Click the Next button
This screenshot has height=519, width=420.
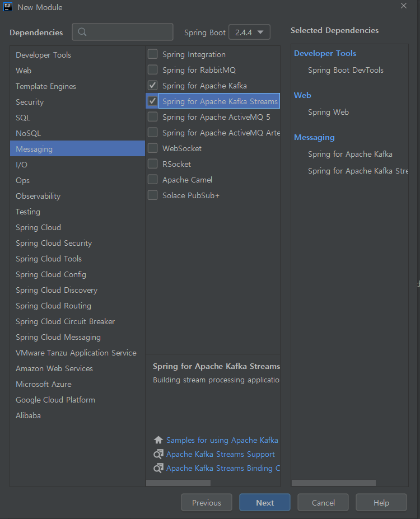point(265,502)
